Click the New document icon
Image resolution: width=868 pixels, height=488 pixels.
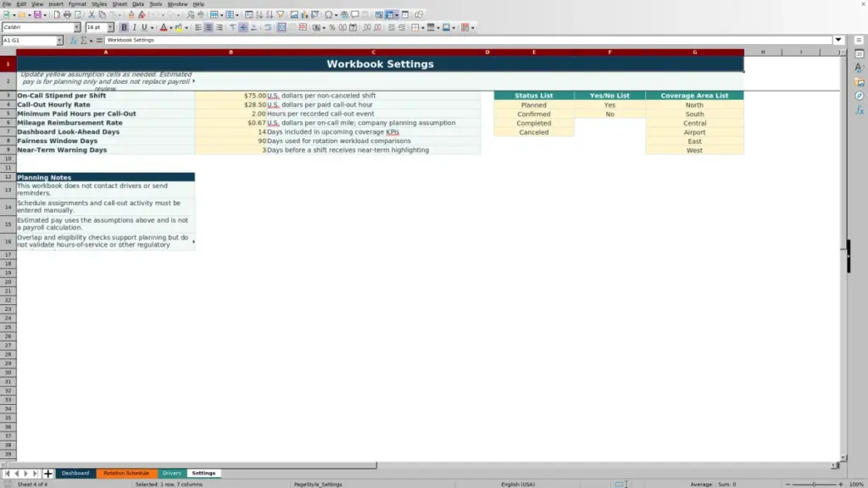tap(7, 14)
